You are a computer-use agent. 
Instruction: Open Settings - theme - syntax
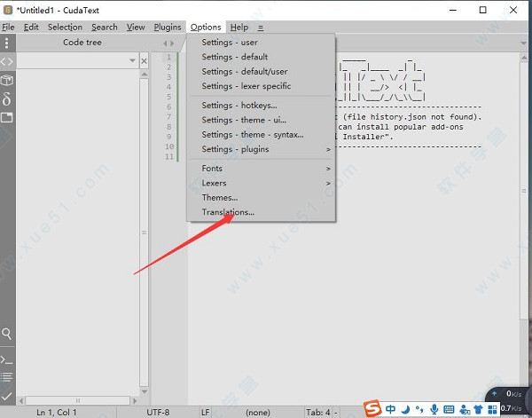[x=262, y=135]
